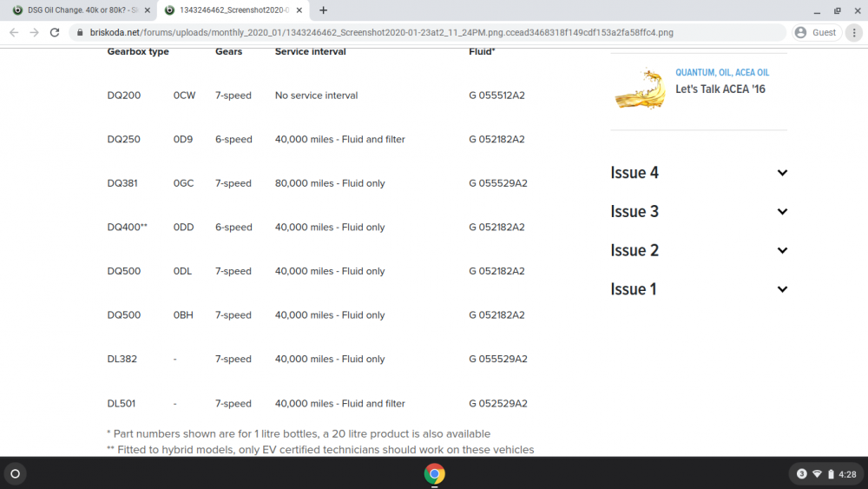Click the 0GC code cell

[184, 183]
